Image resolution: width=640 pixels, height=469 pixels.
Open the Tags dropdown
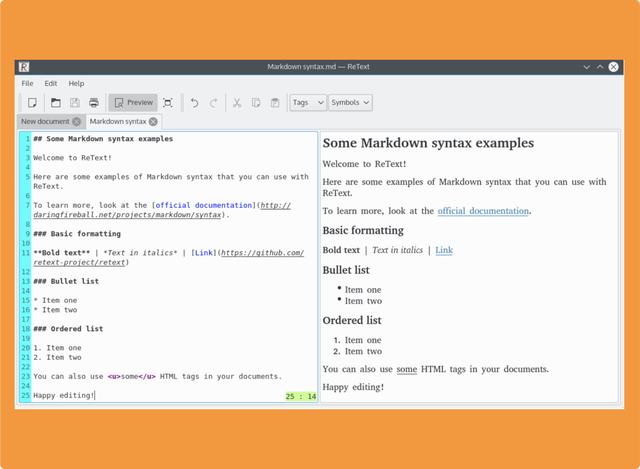pos(308,102)
